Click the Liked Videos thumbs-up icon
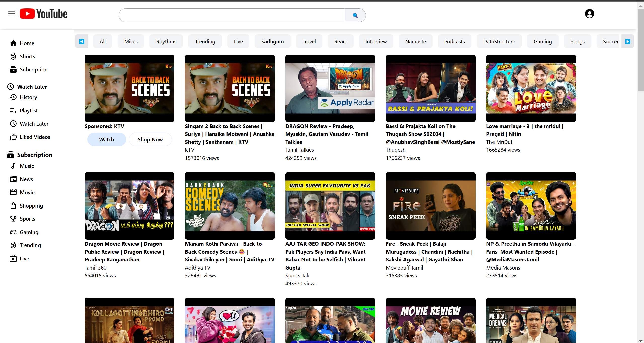This screenshot has width=644, height=343. pyautogui.click(x=13, y=137)
